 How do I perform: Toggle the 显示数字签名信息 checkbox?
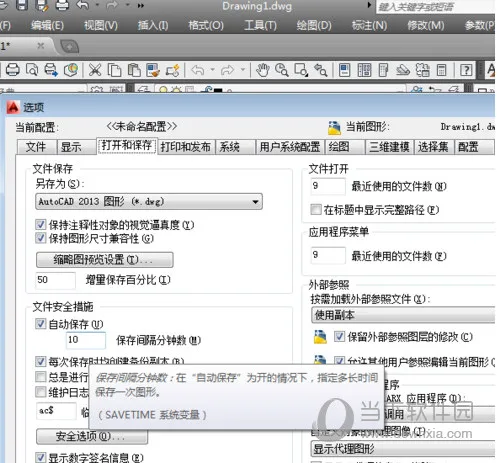tap(40, 457)
